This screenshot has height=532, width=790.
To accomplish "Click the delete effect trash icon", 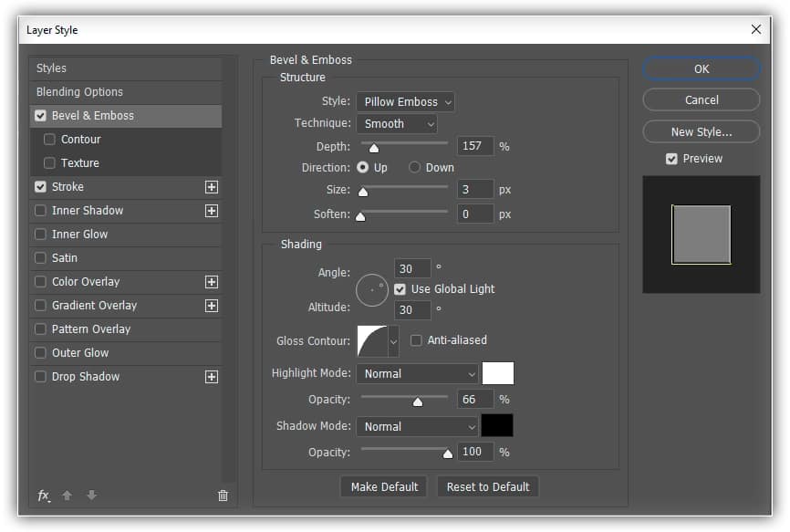I will pyautogui.click(x=222, y=495).
